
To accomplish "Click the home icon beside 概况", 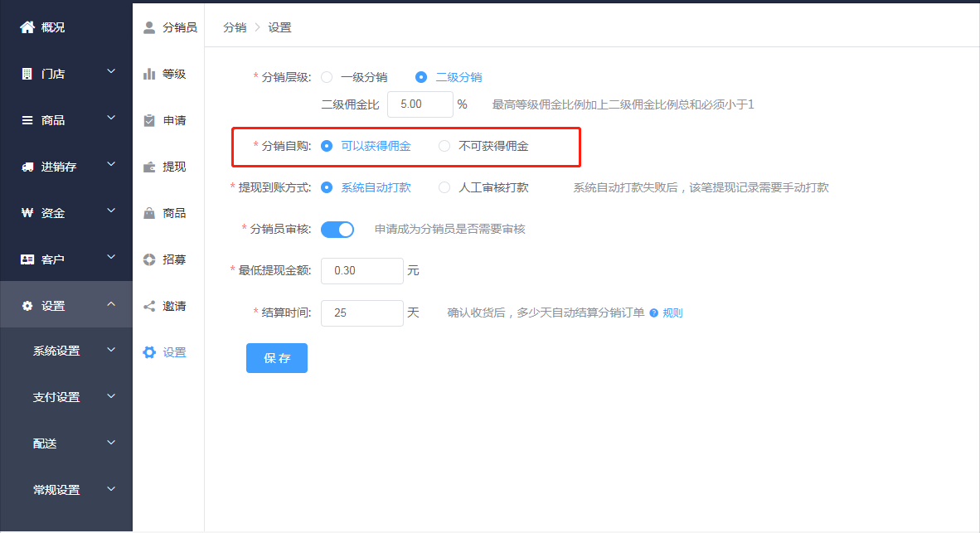I will point(27,27).
